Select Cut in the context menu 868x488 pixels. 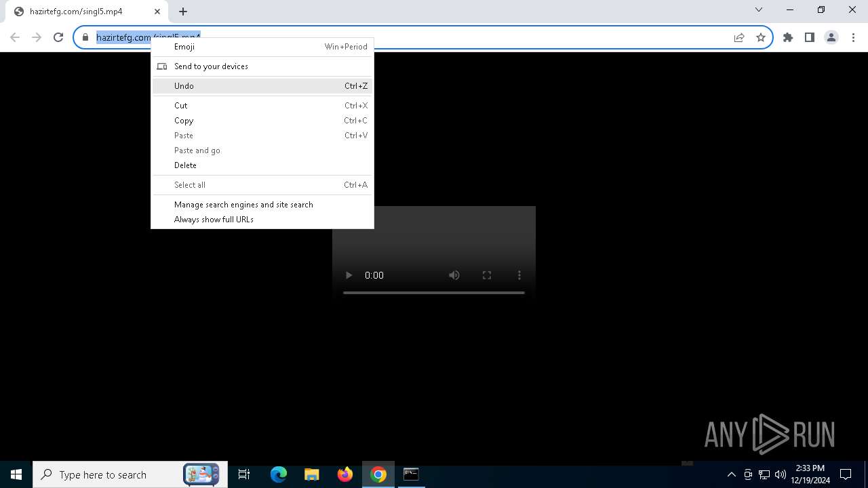click(x=262, y=106)
